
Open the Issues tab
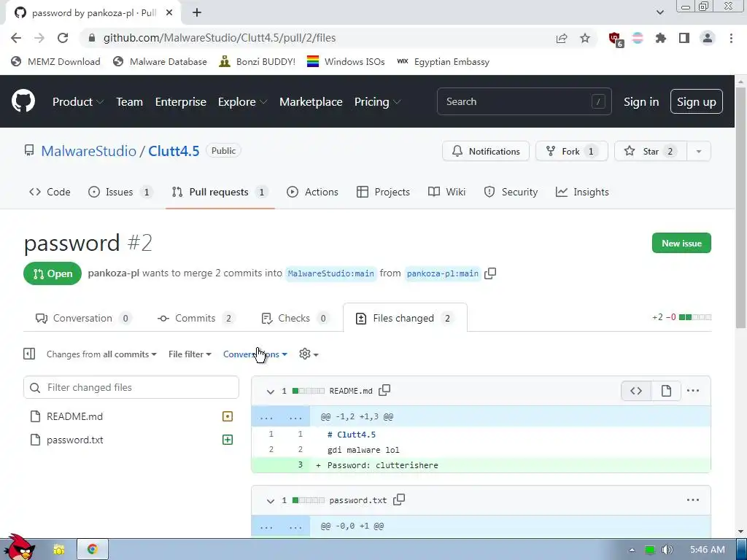120,192
